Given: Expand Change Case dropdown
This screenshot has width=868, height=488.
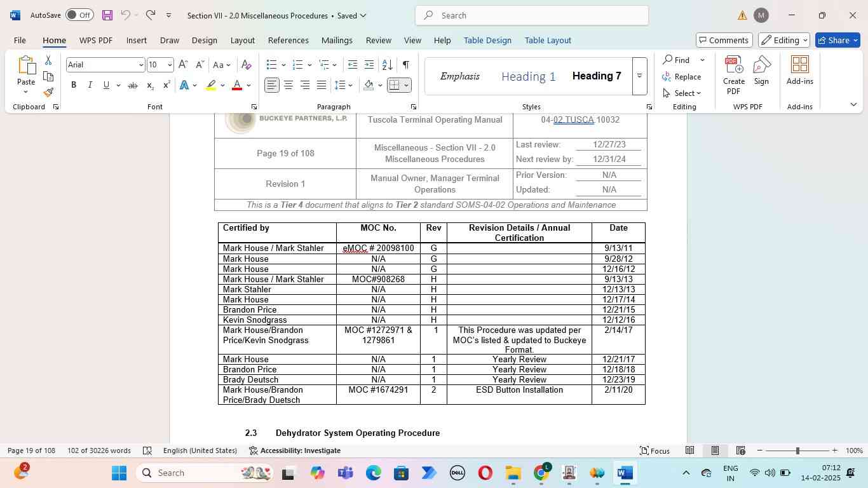Looking at the screenshot, I should click(x=229, y=65).
